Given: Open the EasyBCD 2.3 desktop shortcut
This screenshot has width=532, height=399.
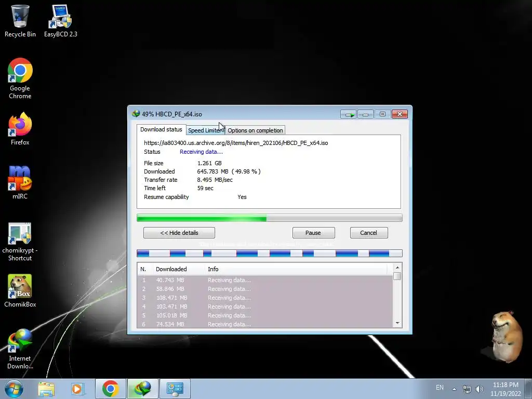Looking at the screenshot, I should [x=60, y=21].
